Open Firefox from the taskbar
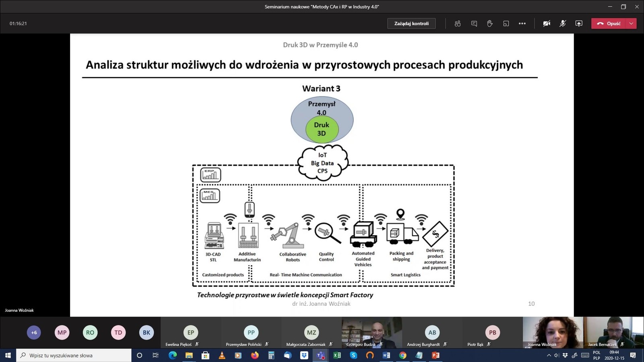Image resolution: width=644 pixels, height=362 pixels. pyautogui.click(x=255, y=355)
